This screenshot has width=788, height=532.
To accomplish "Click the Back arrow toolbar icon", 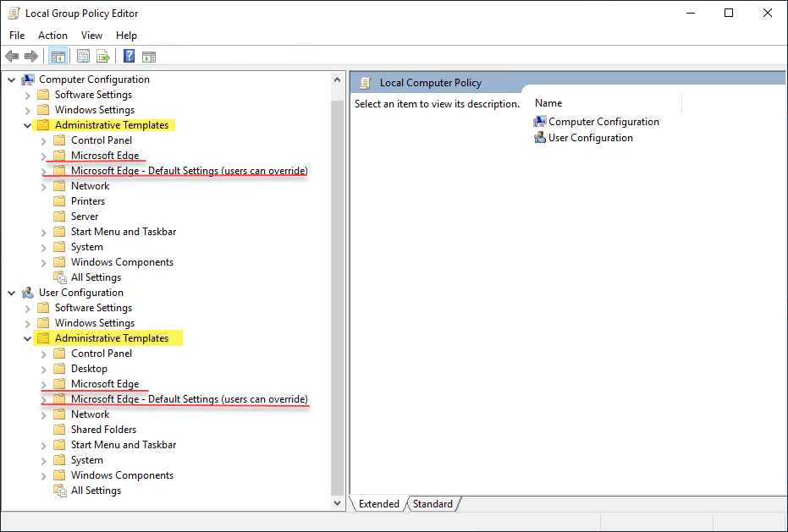I will [12, 57].
